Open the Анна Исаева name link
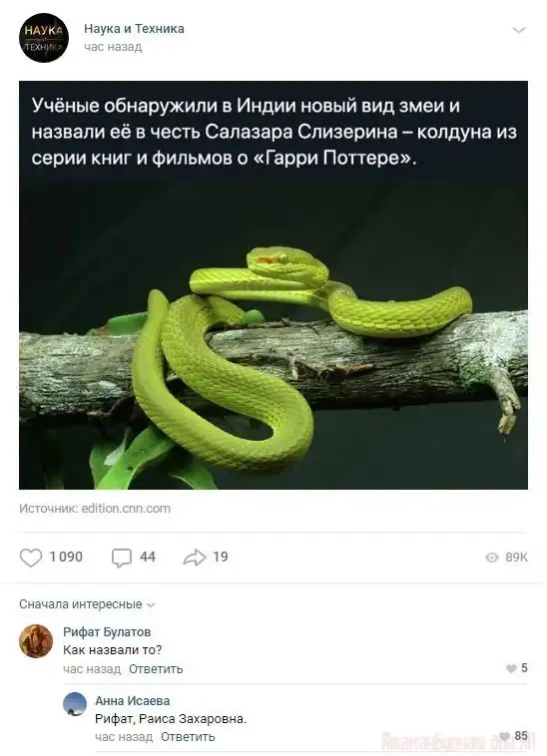The height and width of the screenshot is (756, 547). [132, 700]
